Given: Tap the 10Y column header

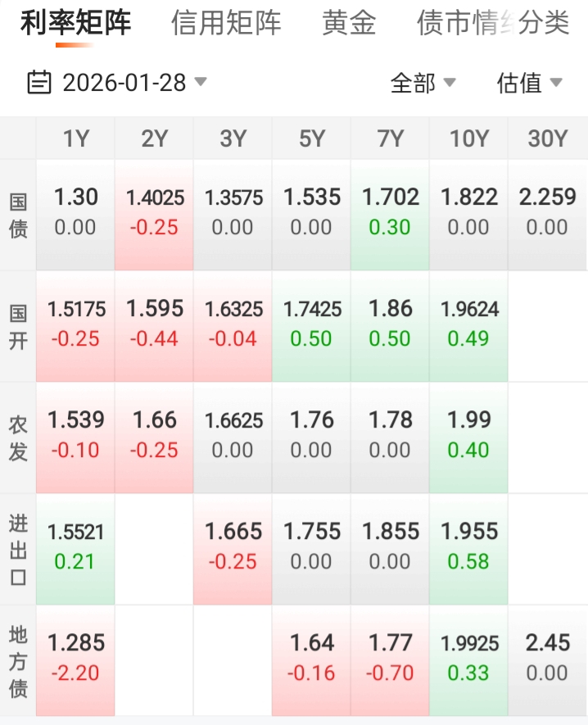Looking at the screenshot, I should click(468, 139).
